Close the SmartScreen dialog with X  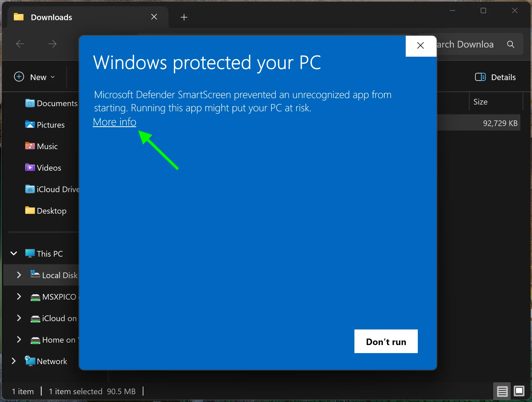pyautogui.click(x=421, y=46)
